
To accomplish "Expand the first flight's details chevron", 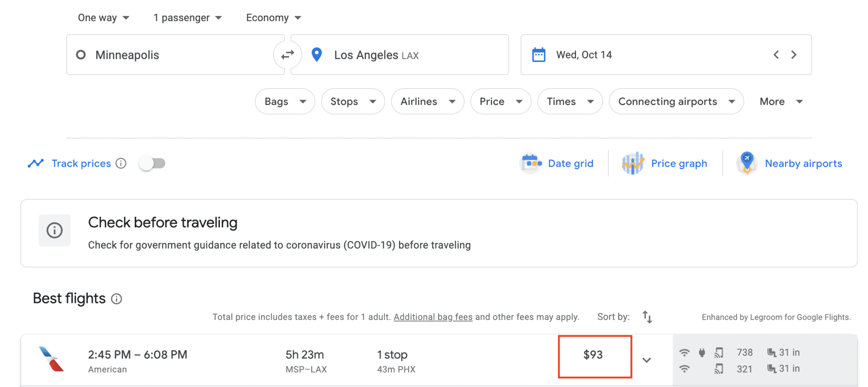I will [x=647, y=359].
